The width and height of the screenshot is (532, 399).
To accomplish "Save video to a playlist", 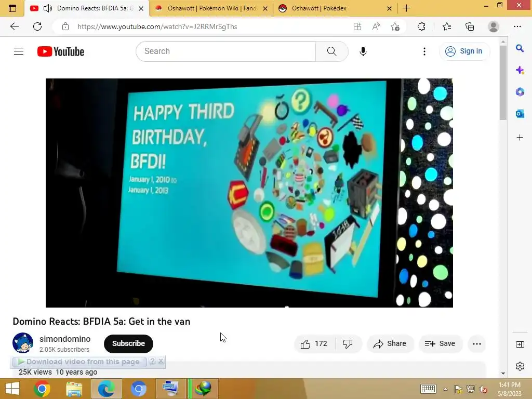I will coord(440,344).
